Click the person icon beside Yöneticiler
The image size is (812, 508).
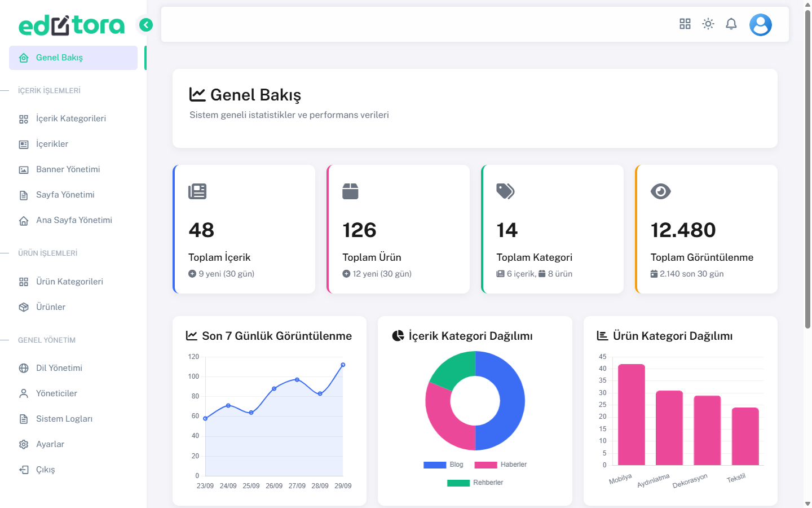[x=24, y=393]
